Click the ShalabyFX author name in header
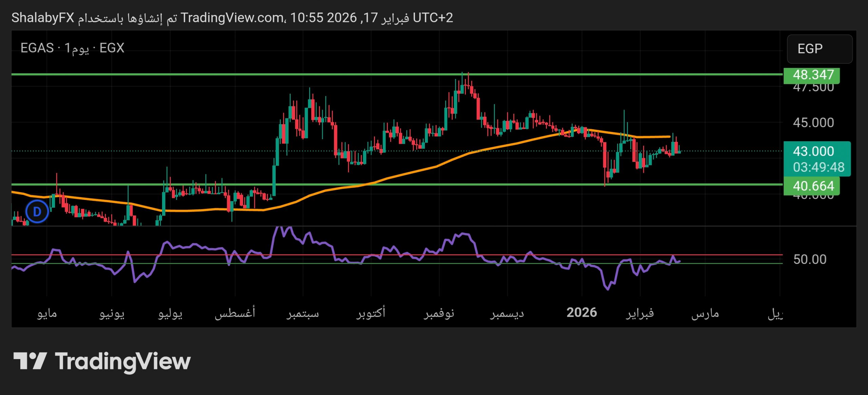 43,18
